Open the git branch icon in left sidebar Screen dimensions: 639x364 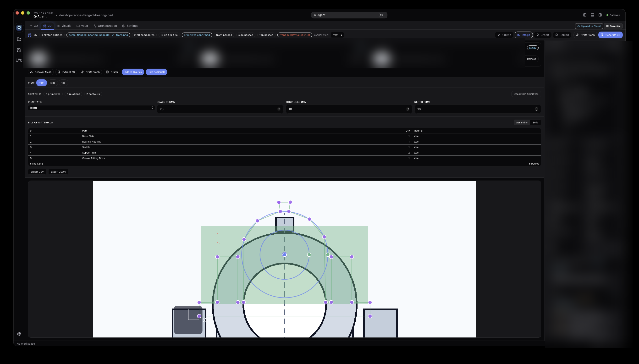coord(19,60)
